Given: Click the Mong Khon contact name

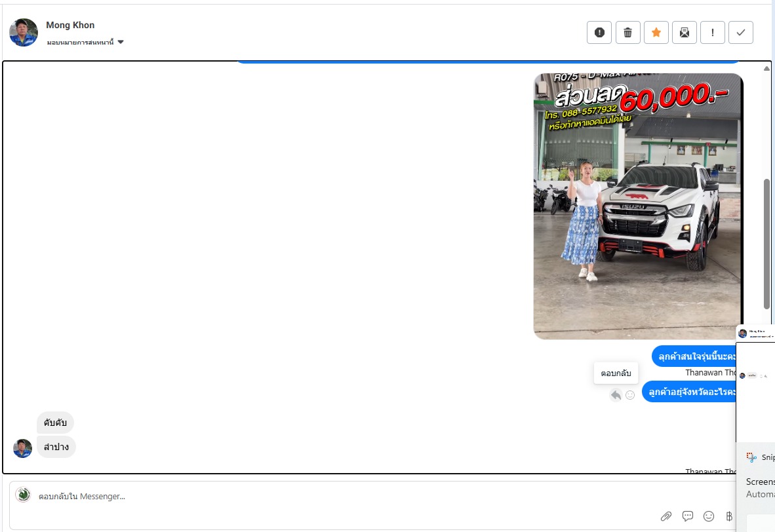Looking at the screenshot, I should (70, 25).
